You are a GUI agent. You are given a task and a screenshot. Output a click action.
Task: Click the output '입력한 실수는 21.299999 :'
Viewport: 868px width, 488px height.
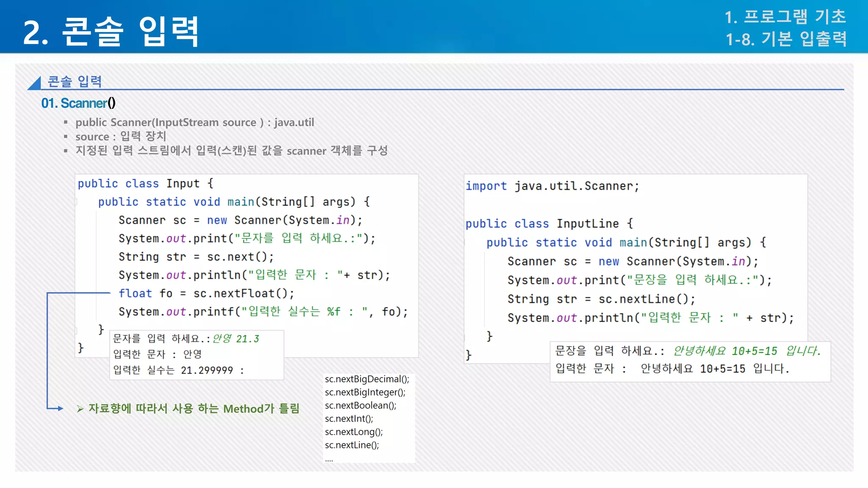pyautogui.click(x=178, y=370)
